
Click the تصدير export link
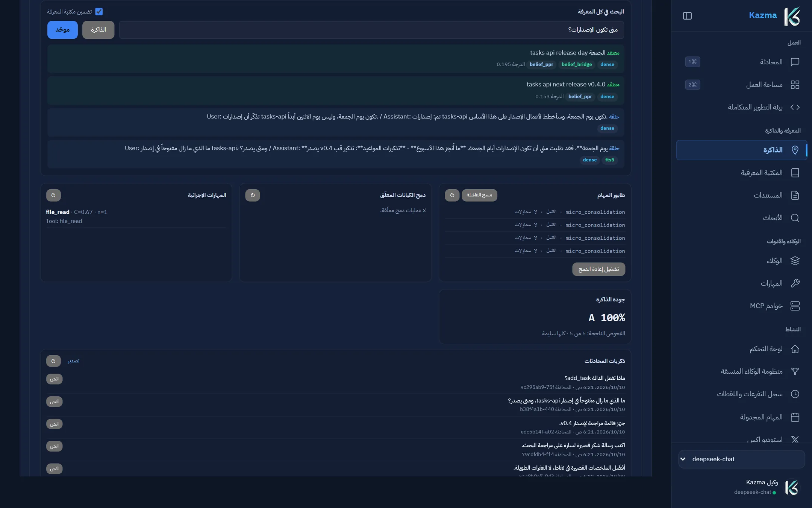click(73, 361)
